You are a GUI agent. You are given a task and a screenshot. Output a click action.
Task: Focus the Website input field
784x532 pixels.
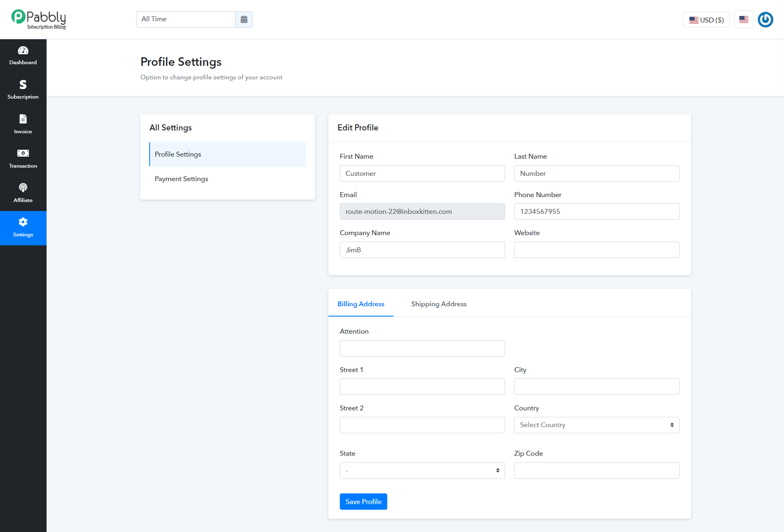tap(597, 250)
